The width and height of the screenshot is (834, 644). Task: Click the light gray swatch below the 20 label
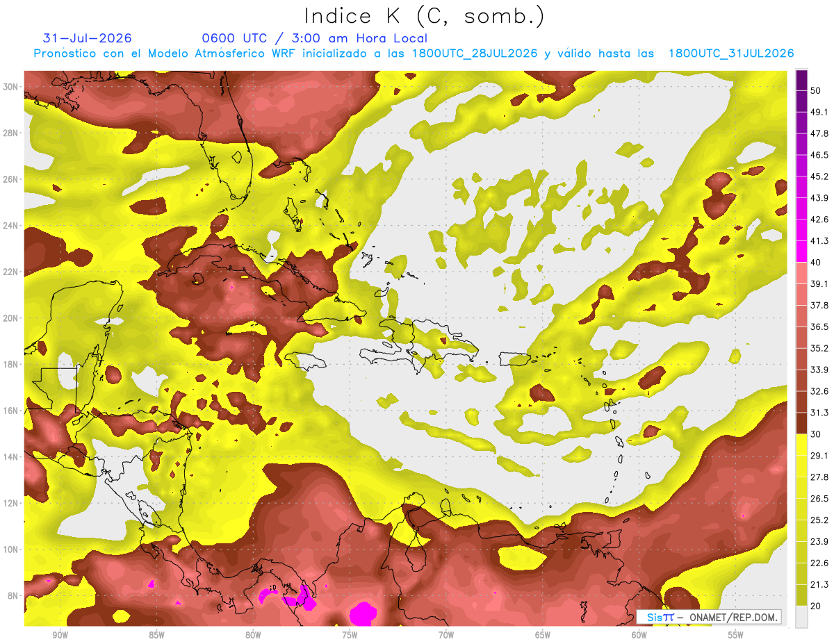point(801,617)
